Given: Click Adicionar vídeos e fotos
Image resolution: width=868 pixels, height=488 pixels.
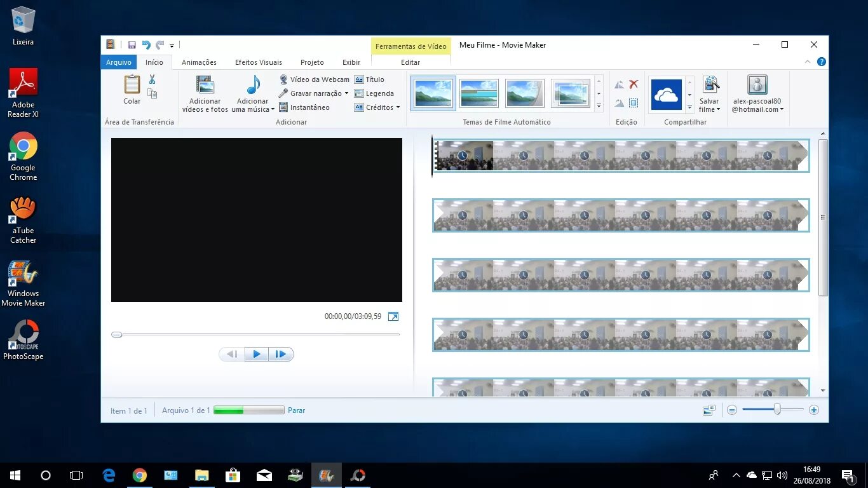Looking at the screenshot, I should point(205,94).
